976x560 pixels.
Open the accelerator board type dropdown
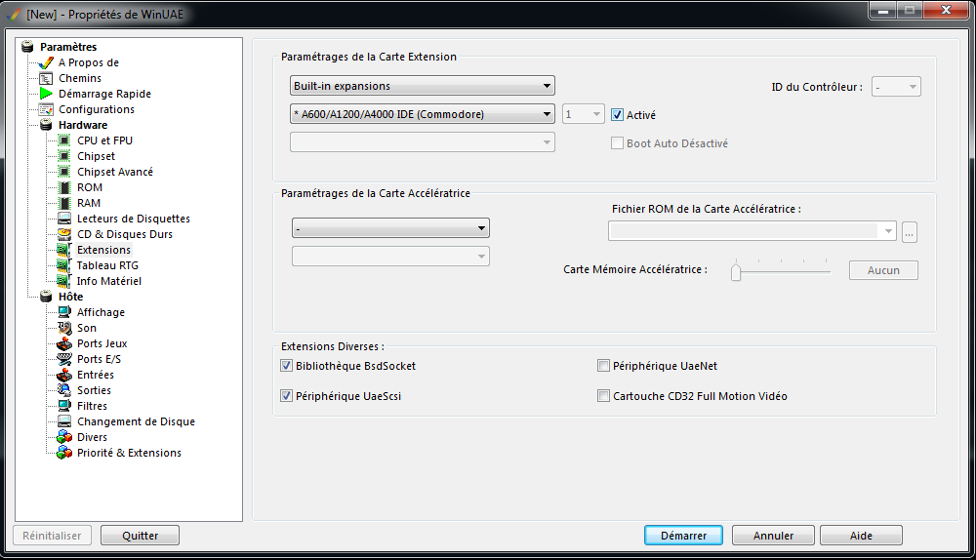tap(390, 227)
